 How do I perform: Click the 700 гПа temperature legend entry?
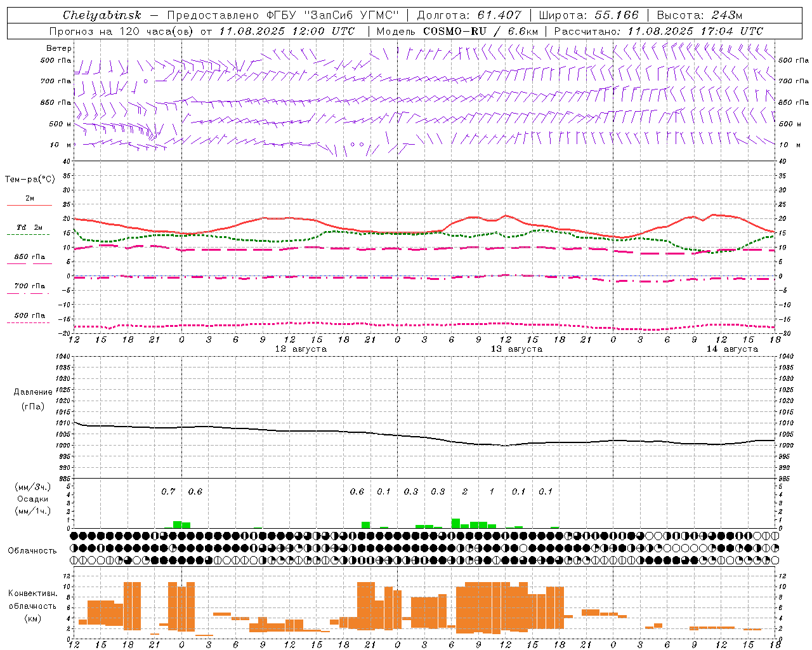tap(29, 286)
